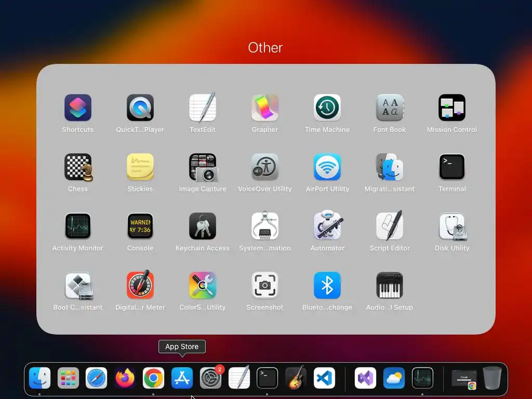Image resolution: width=532 pixels, height=399 pixels.
Task: Open Digital Color Meter
Action: tap(140, 285)
